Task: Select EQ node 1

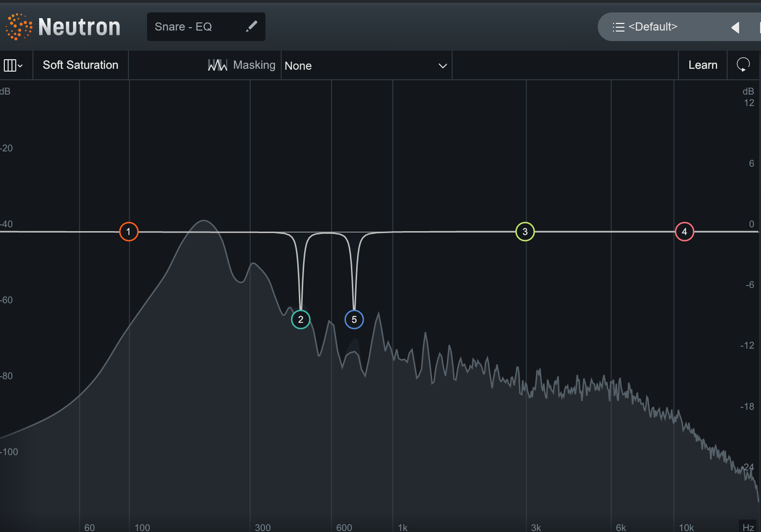Action: click(128, 232)
